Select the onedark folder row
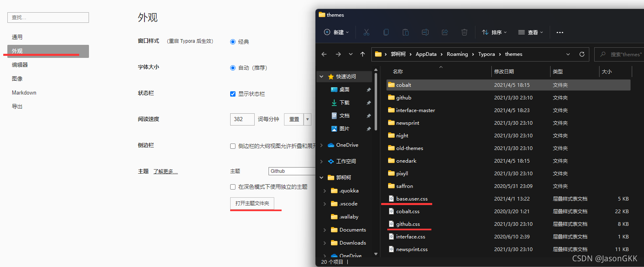The image size is (644, 267). [x=509, y=161]
